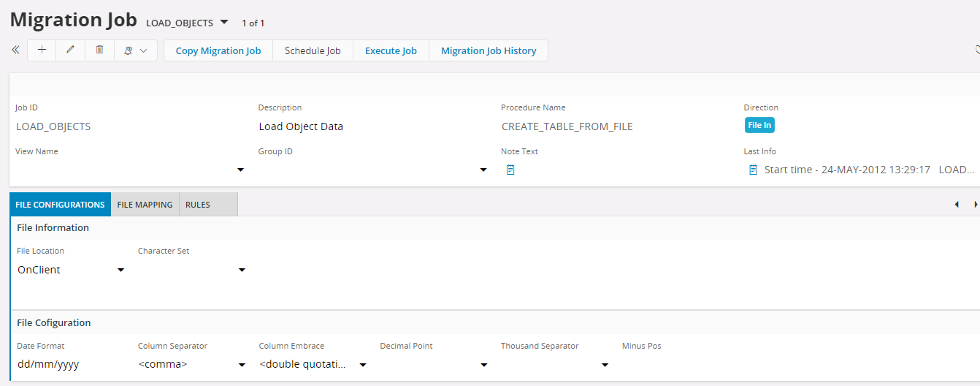Open the Note Text editor icon
Image resolution: width=980 pixels, height=386 pixels.
pos(510,170)
